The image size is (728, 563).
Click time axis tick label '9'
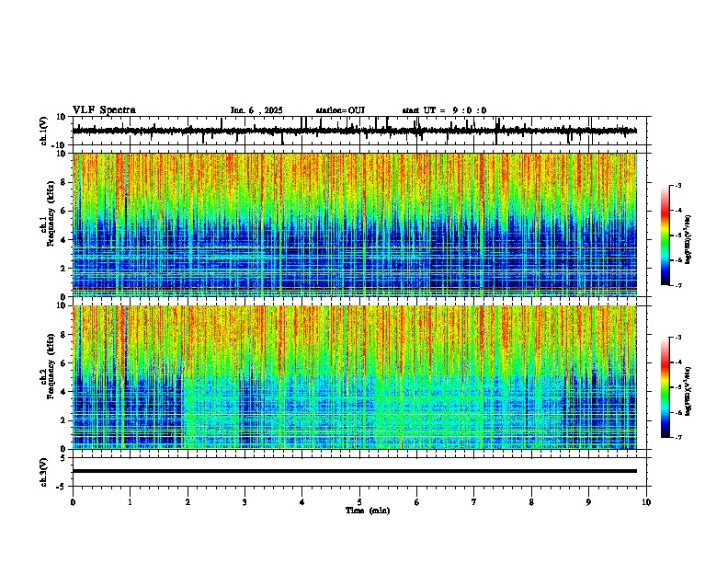tap(588, 502)
